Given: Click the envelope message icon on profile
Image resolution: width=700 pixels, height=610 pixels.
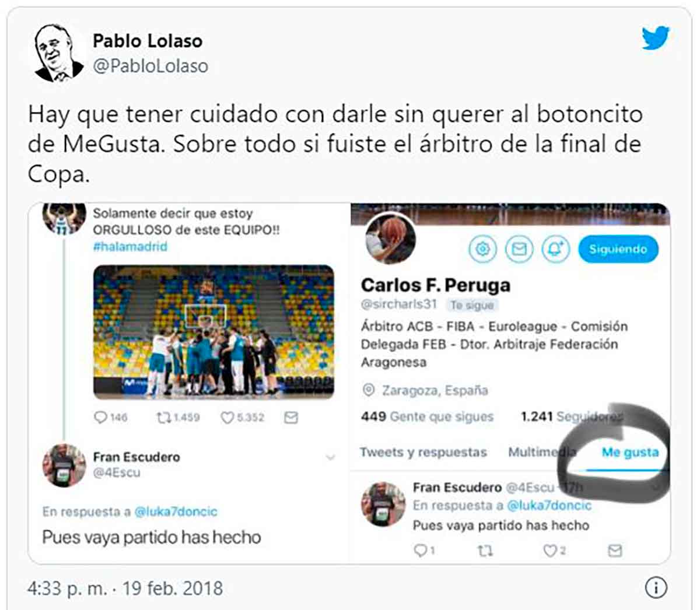Looking at the screenshot, I should [519, 250].
